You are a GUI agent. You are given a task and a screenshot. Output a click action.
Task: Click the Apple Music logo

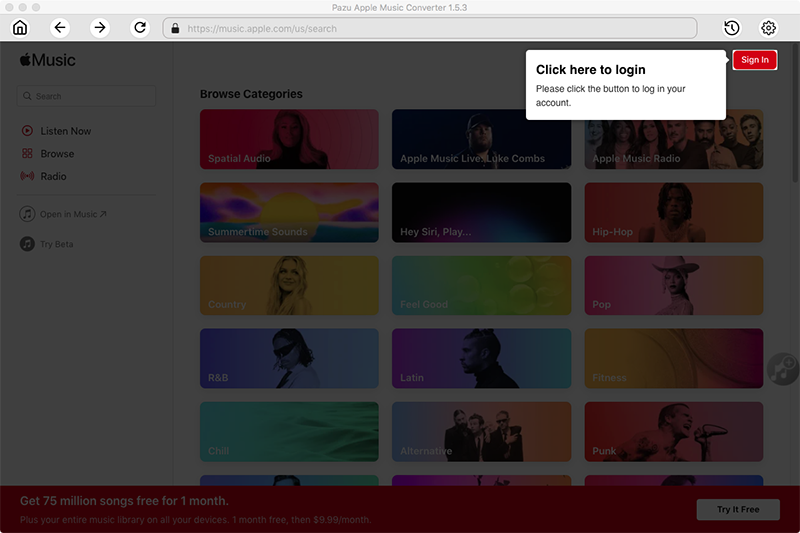pyautogui.click(x=47, y=60)
